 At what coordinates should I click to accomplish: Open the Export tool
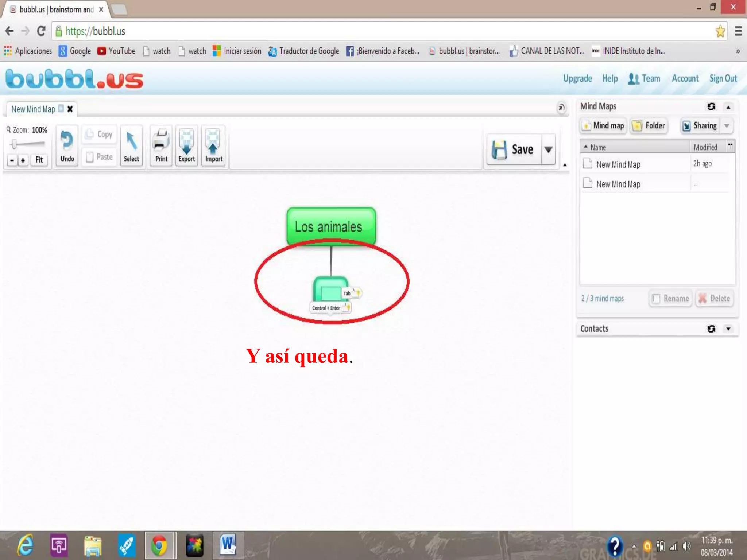[186, 142]
